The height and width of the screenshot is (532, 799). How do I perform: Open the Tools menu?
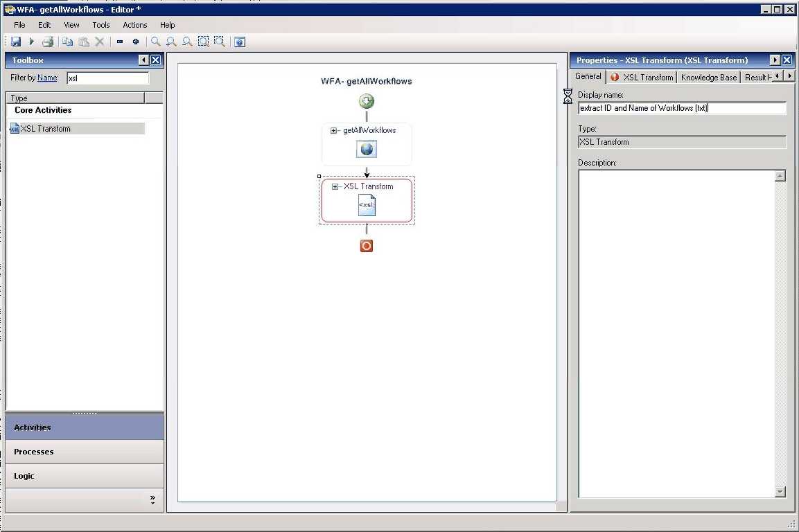[x=101, y=25]
